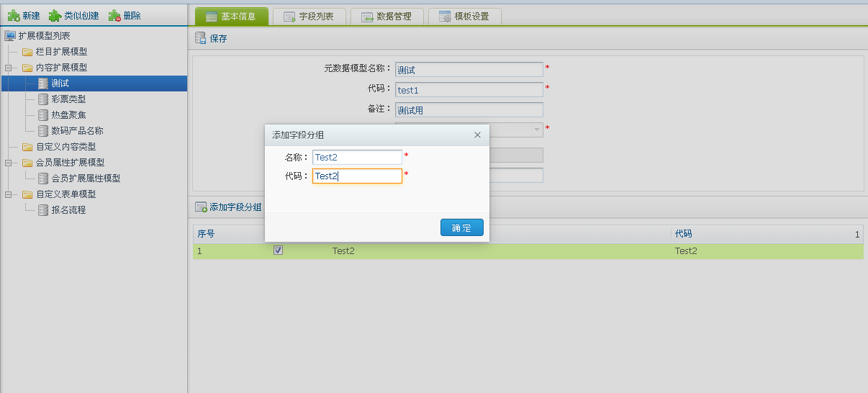Click the 保存 (Save) icon
The image size is (868, 393).
click(201, 39)
